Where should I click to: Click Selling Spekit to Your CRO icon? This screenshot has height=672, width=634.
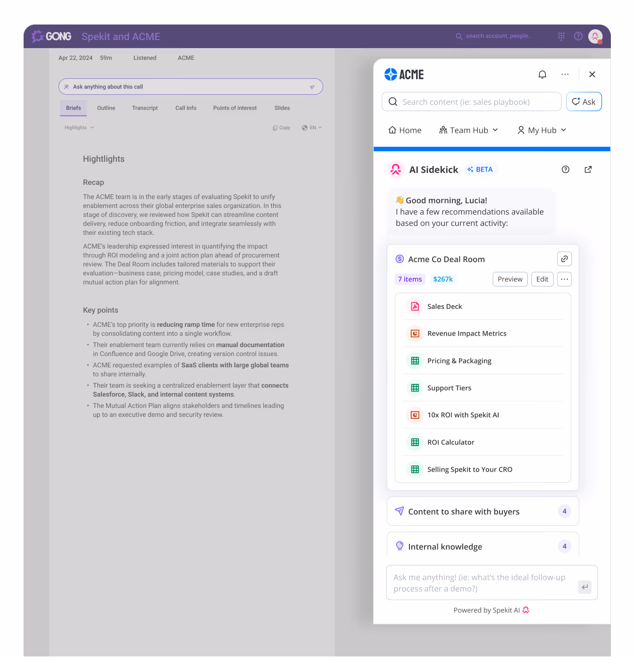(415, 469)
